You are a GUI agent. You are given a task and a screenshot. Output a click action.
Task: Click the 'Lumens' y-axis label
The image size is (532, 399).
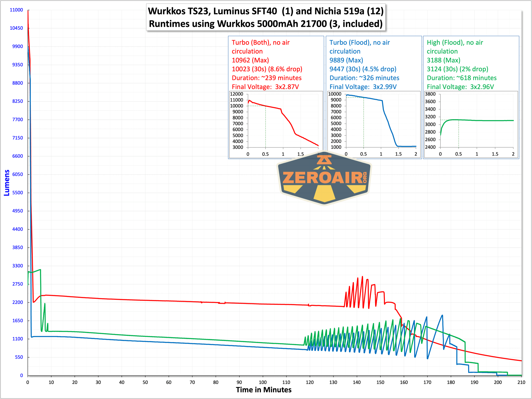click(7, 183)
